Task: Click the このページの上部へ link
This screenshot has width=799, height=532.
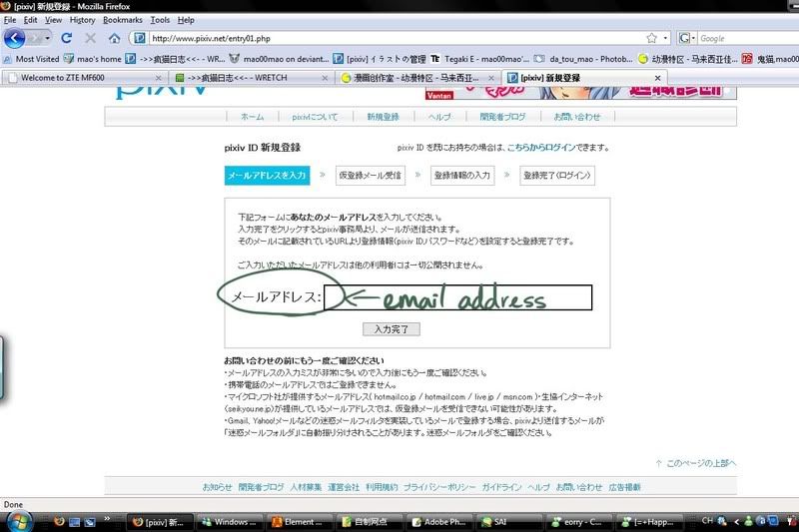Action: pos(696,463)
